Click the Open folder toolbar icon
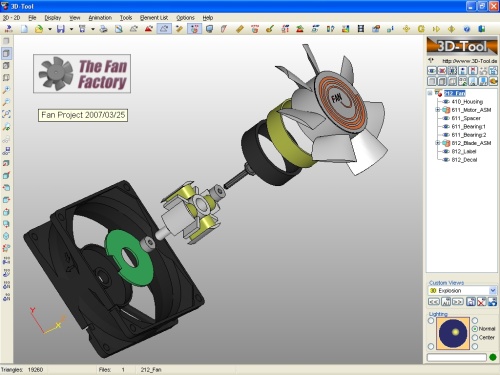 [x=39, y=29]
